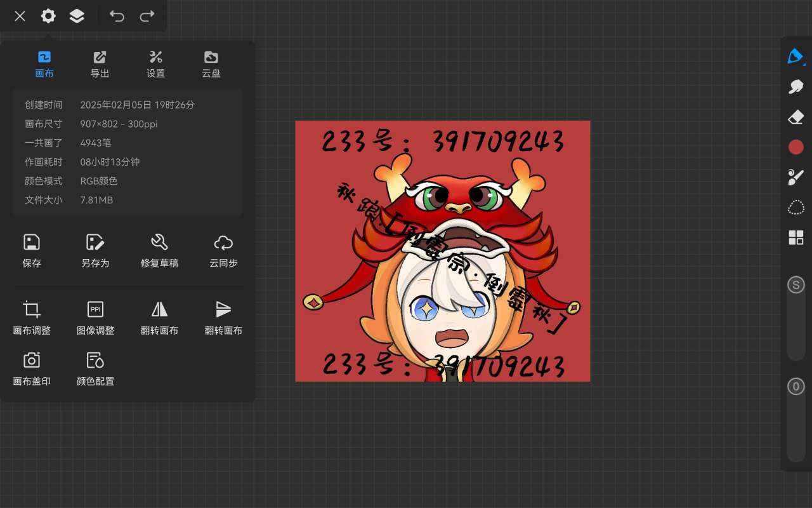Switch to the 导出 tab
Image resolution: width=812 pixels, height=508 pixels.
100,64
